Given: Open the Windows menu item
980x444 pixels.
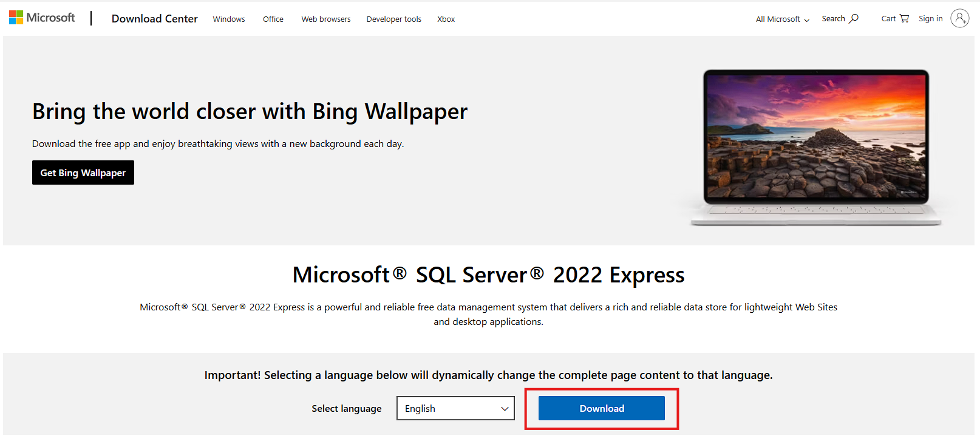Looking at the screenshot, I should (x=229, y=19).
